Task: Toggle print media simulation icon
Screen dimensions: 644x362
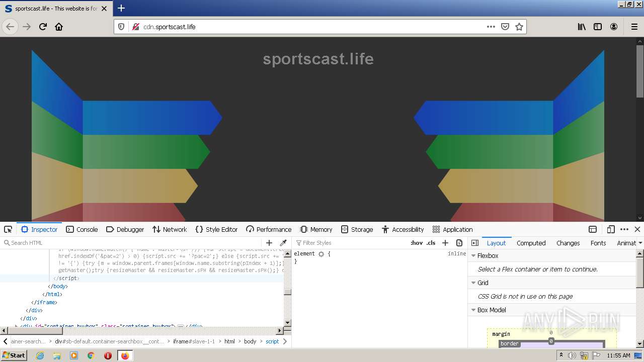Action: [x=459, y=243]
